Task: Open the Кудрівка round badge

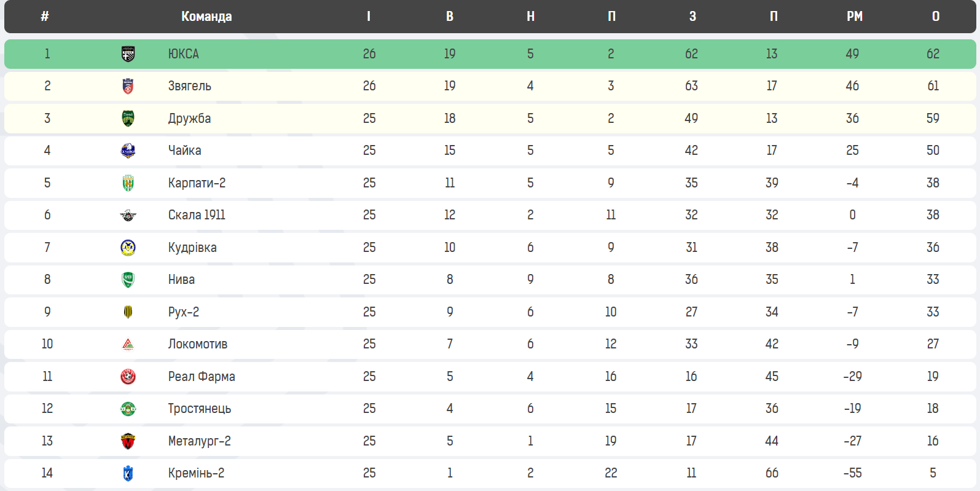Action: click(x=128, y=248)
